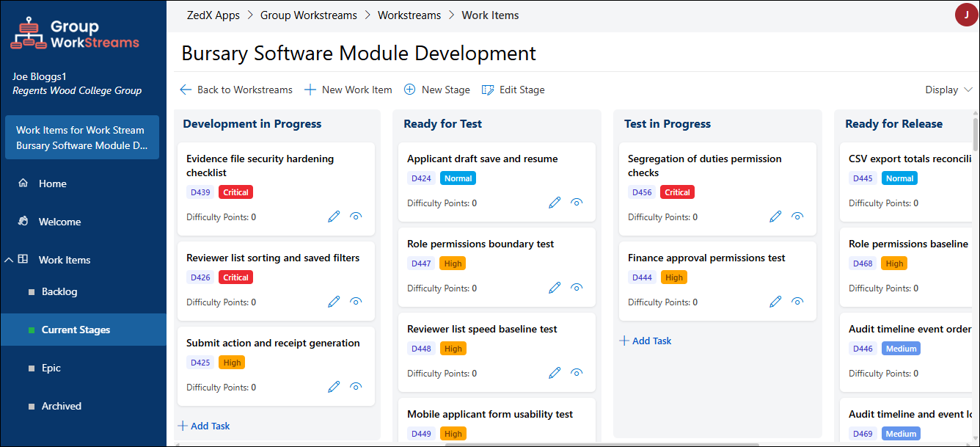This screenshot has height=447, width=980.
Task: Click the Ready for Release column header
Action: [x=893, y=124]
